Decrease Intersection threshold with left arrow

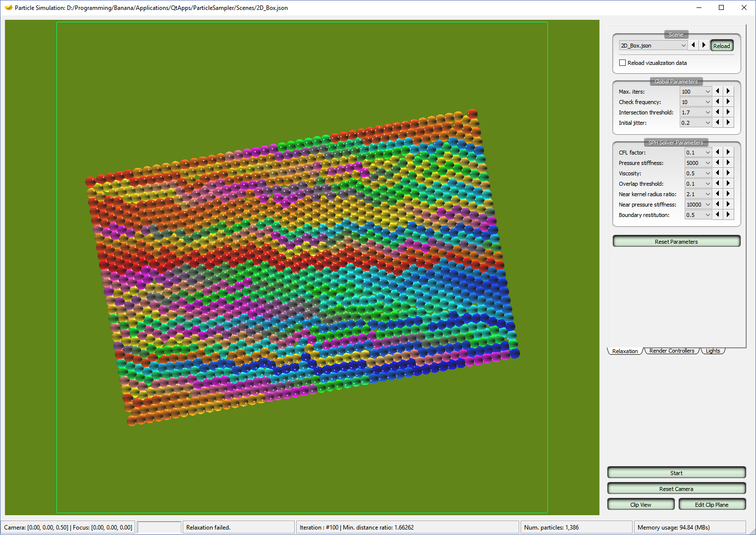tap(717, 112)
